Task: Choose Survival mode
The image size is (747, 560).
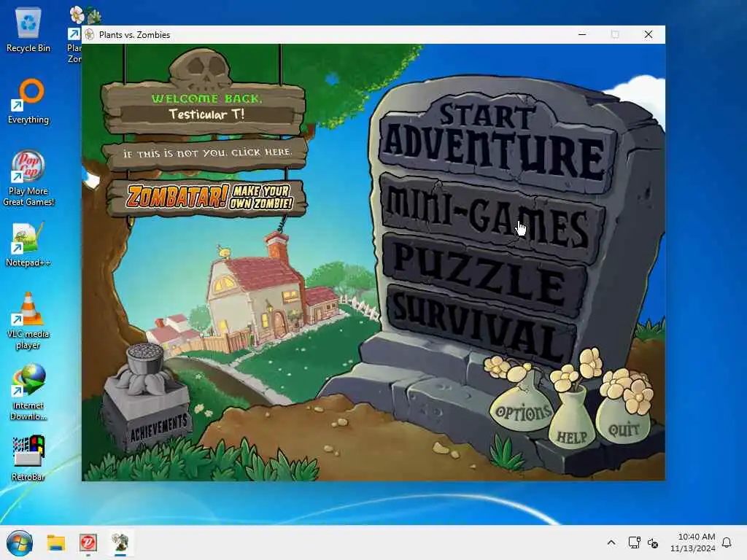Action: pos(481,324)
